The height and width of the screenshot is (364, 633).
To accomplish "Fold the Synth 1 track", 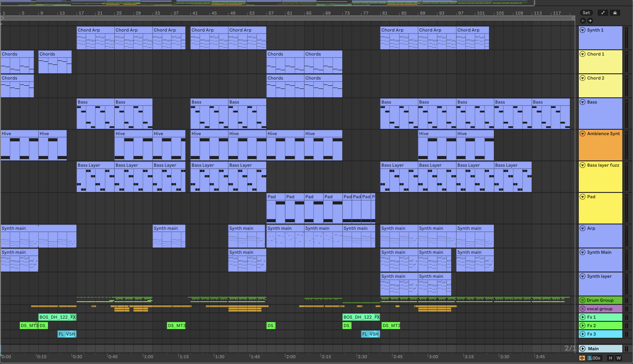I will pyautogui.click(x=583, y=30).
